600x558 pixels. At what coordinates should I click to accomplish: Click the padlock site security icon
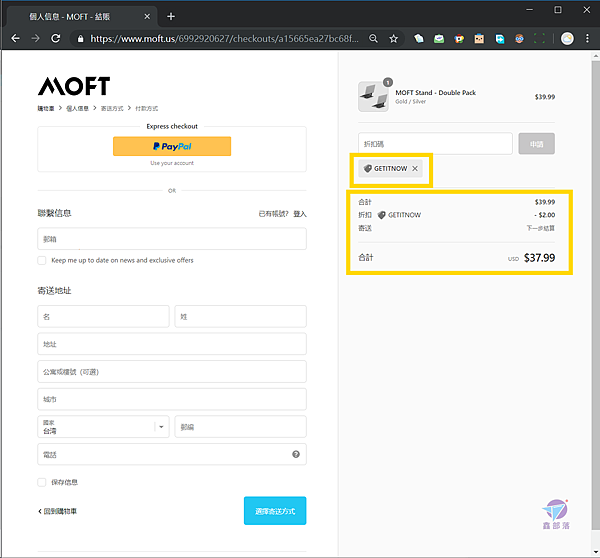click(80, 39)
